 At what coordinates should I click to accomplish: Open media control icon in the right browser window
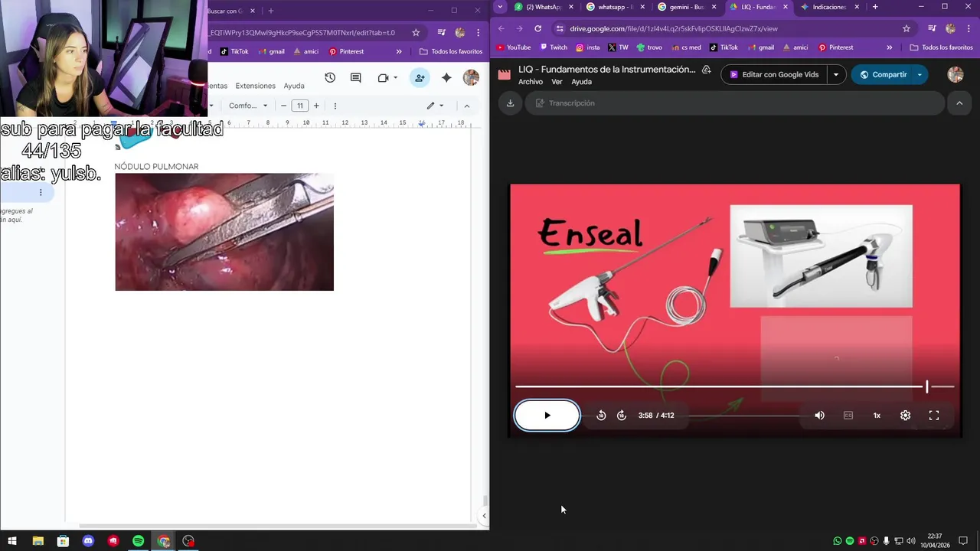tap(932, 28)
